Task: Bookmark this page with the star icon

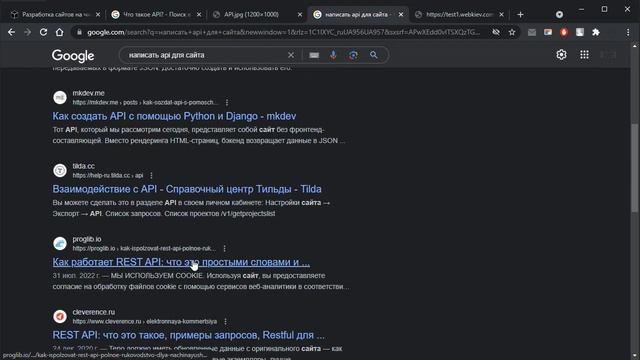Action: click(512, 32)
